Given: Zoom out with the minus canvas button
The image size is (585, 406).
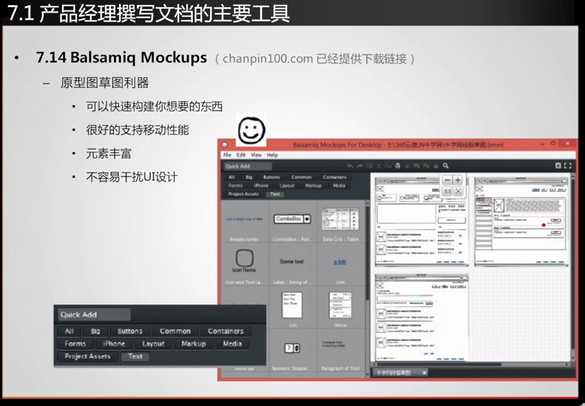Looking at the screenshot, I should 447,181.
